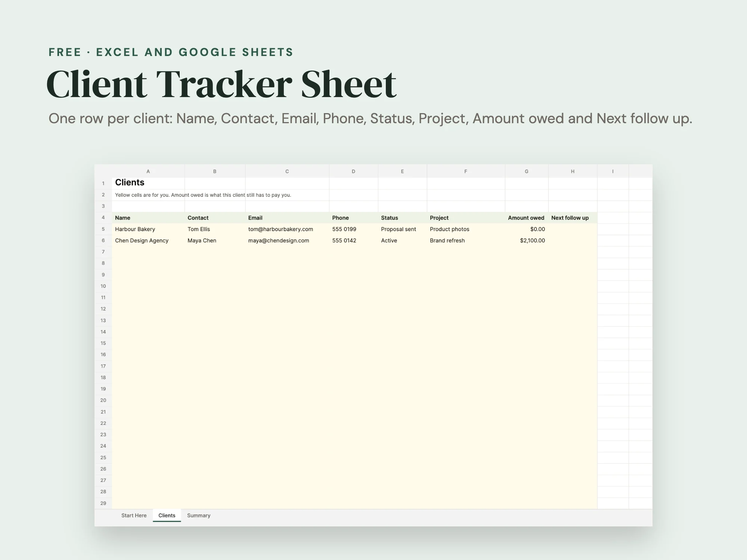Click the Status header cell

click(402, 218)
